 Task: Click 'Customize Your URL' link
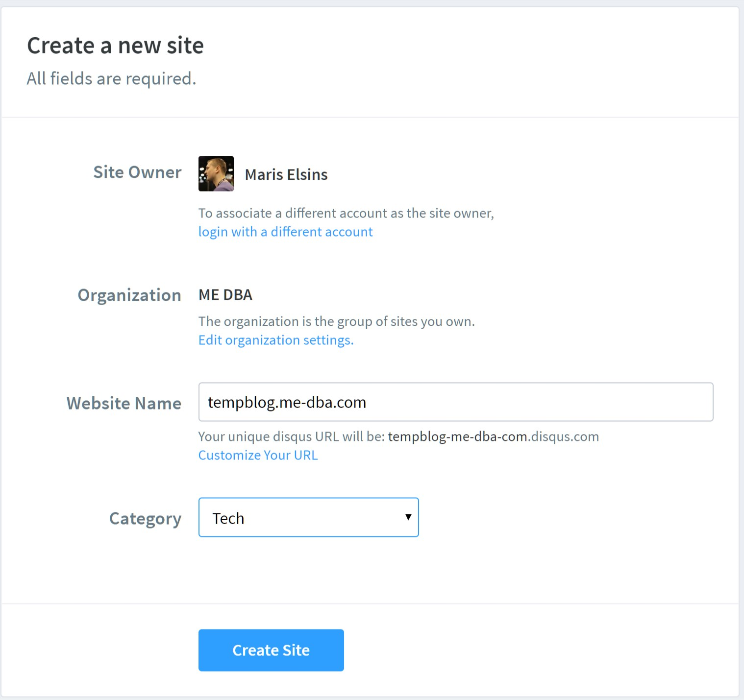258,455
